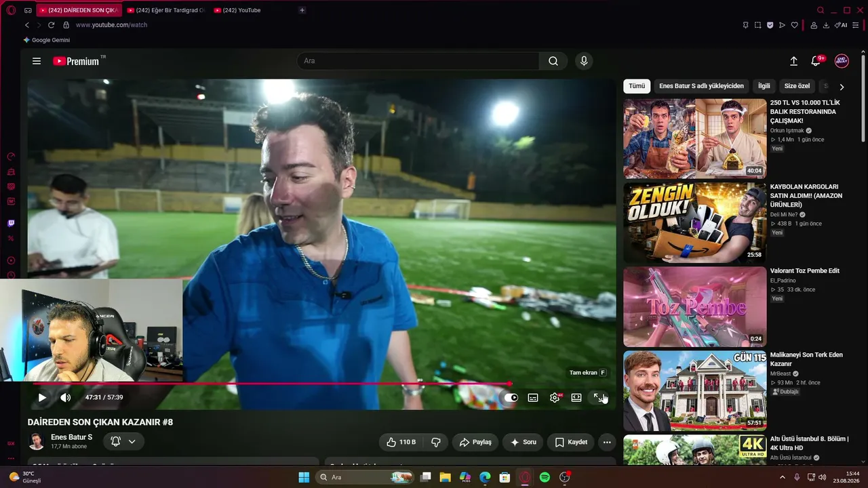Open the GX Corner gamepad icon
The width and height of the screenshot is (868, 488).
(x=28, y=10)
